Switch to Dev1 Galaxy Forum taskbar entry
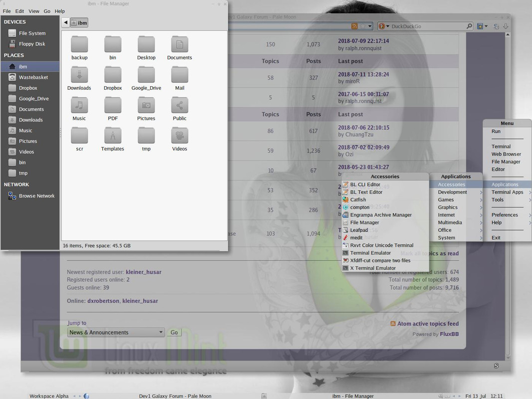The image size is (532, 399). [175, 396]
